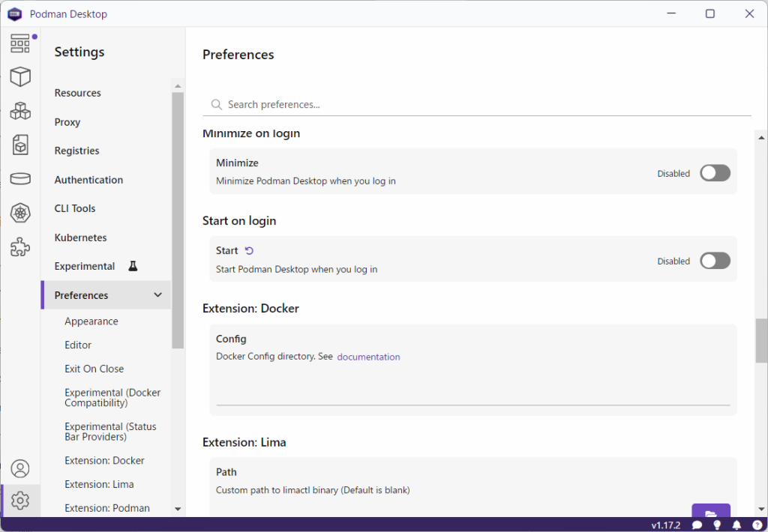Enable the Minimize on login toggle
The width and height of the screenshot is (768, 532).
[x=715, y=173]
